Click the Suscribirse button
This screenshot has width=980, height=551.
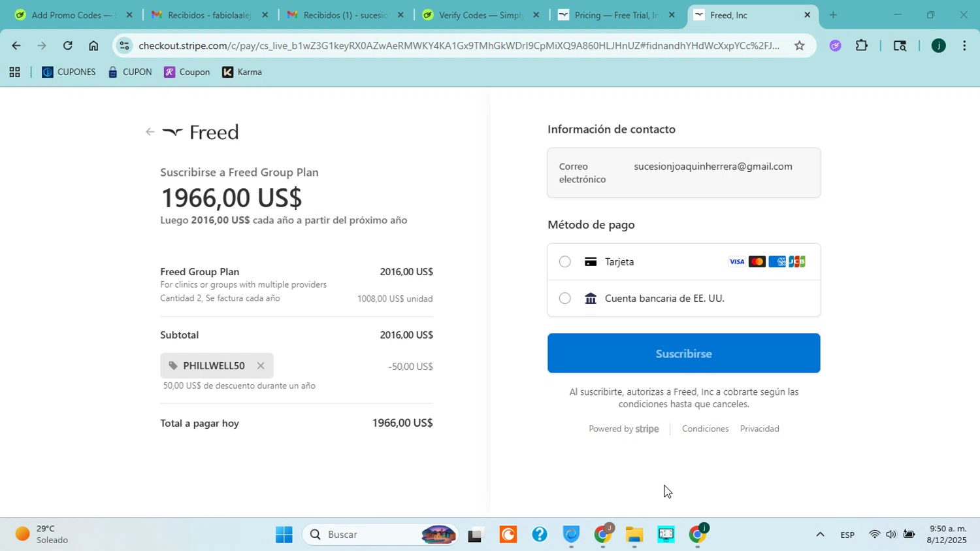pos(683,354)
